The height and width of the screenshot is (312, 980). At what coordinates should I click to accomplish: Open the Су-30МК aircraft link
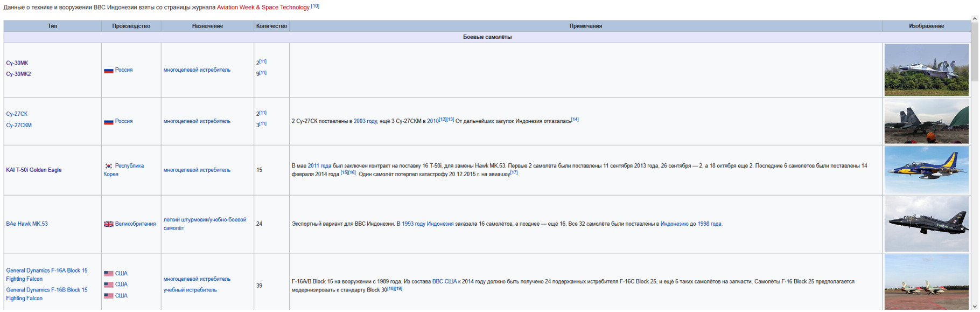pyautogui.click(x=17, y=63)
